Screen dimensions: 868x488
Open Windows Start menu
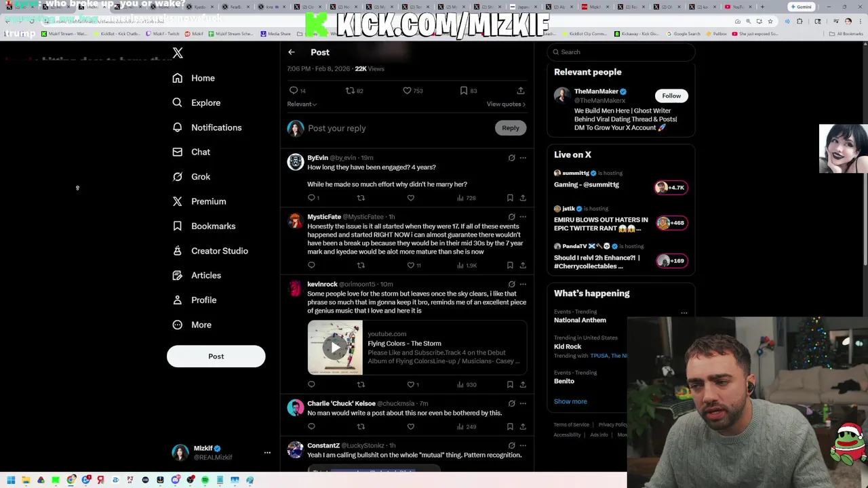point(11,480)
